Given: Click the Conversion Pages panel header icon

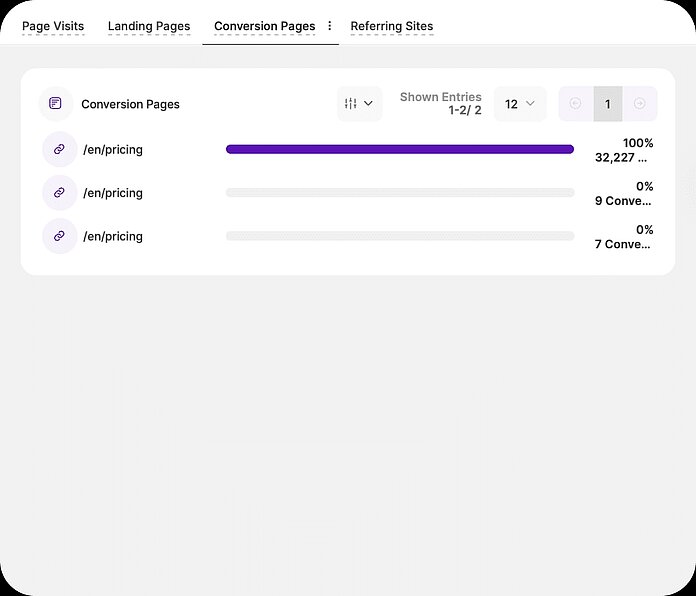Looking at the screenshot, I should 56,104.
